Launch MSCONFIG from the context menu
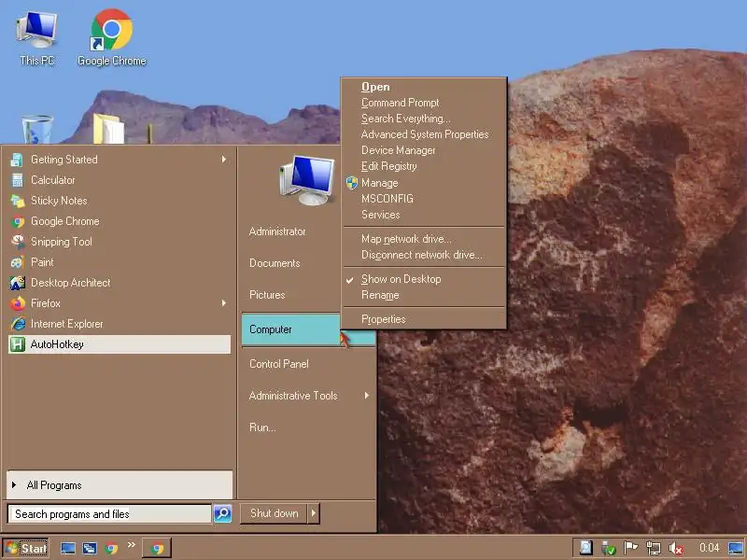The height and width of the screenshot is (560, 747). point(424,199)
